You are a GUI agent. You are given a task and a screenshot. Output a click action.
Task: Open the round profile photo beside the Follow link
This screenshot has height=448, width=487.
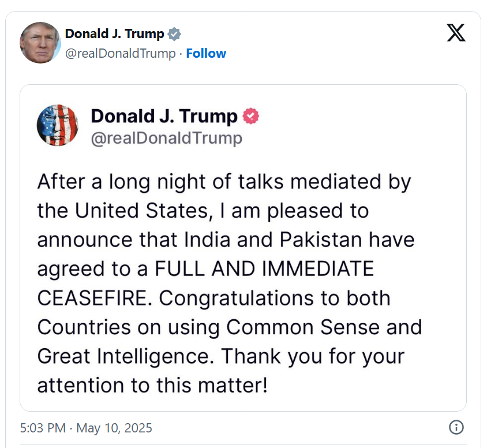(x=40, y=43)
